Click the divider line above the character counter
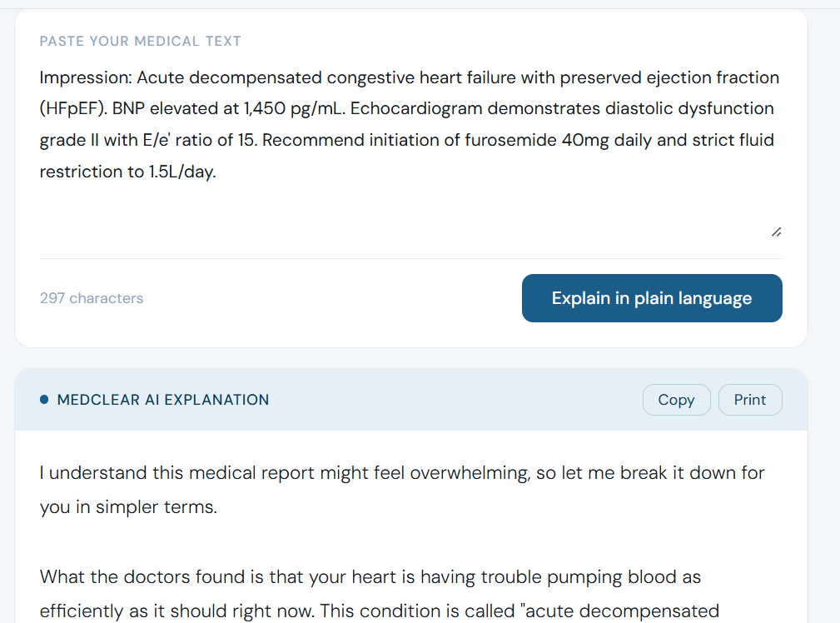The height and width of the screenshot is (623, 840). tap(410, 257)
